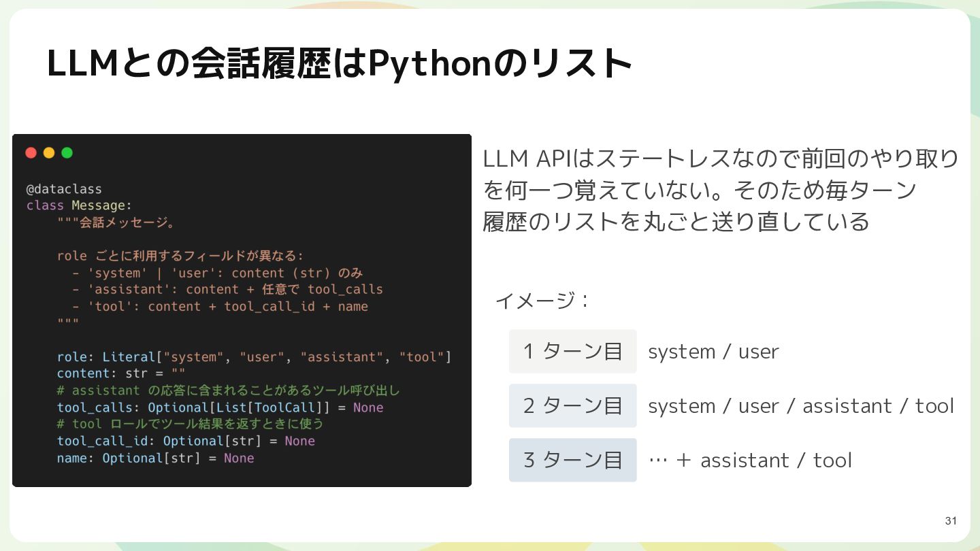The width and height of the screenshot is (980, 551).
Task: Click the 'tool_calls: Optional[List[ToolCall]] = None' line
Action: click(220, 407)
